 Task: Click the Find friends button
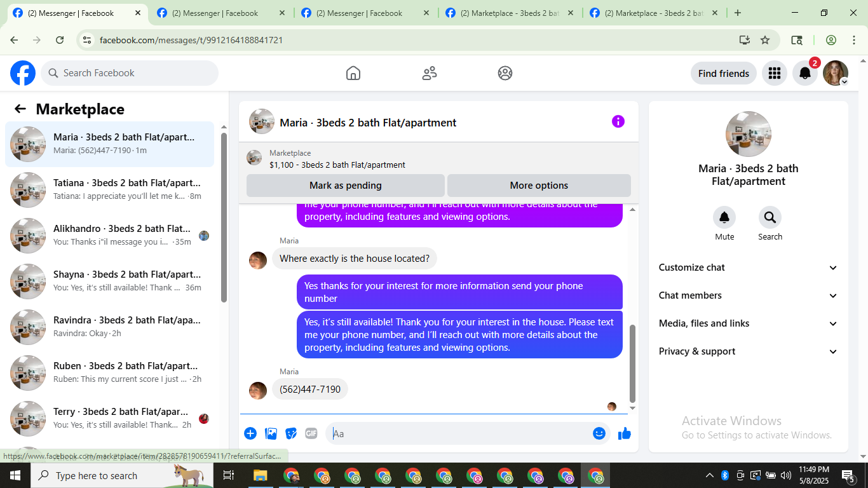tap(724, 73)
